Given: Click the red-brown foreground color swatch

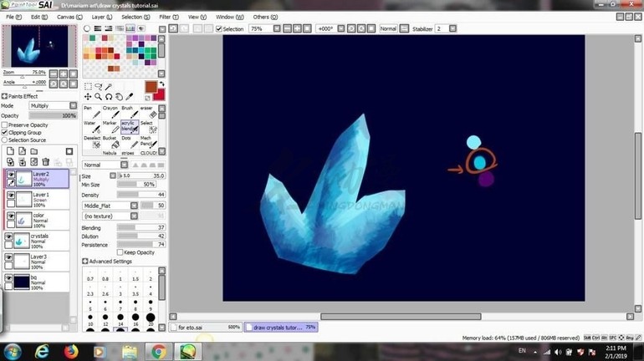Looking at the screenshot, I should [151, 86].
